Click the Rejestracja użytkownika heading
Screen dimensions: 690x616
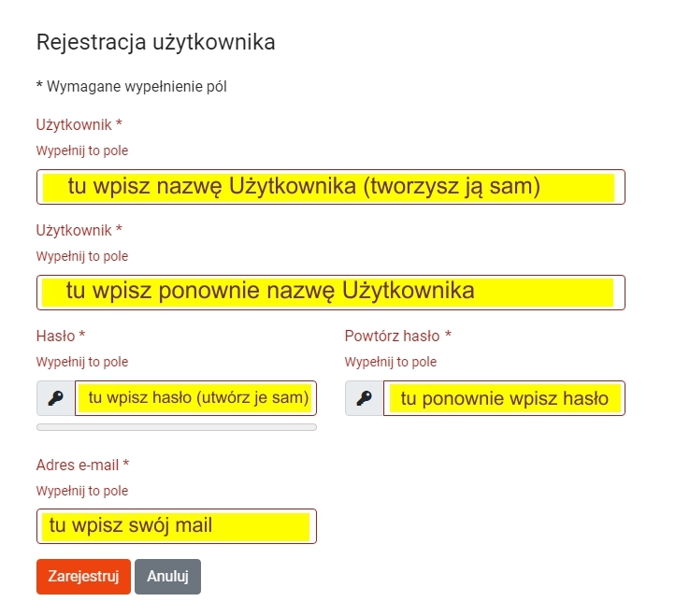(x=156, y=43)
